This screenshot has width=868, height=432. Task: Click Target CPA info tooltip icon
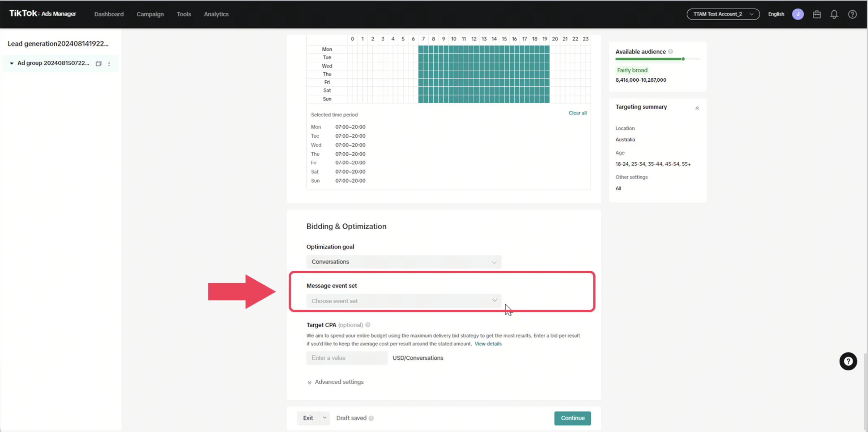pos(368,325)
